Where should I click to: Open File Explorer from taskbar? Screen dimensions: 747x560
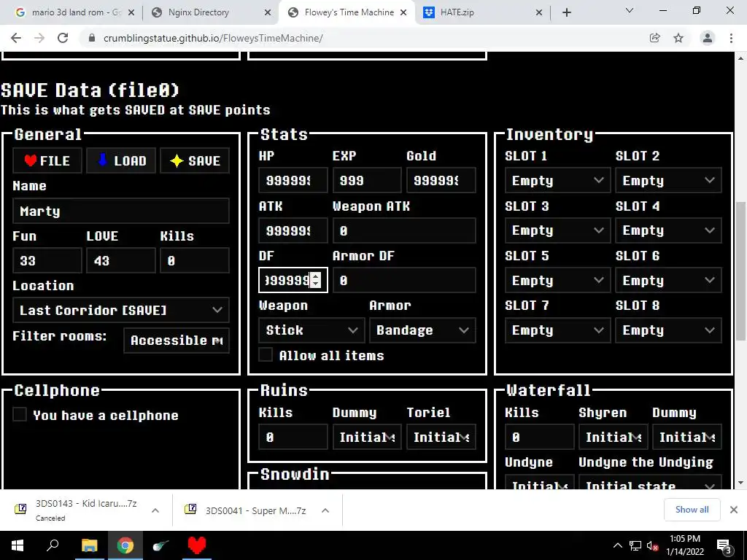tap(89, 545)
